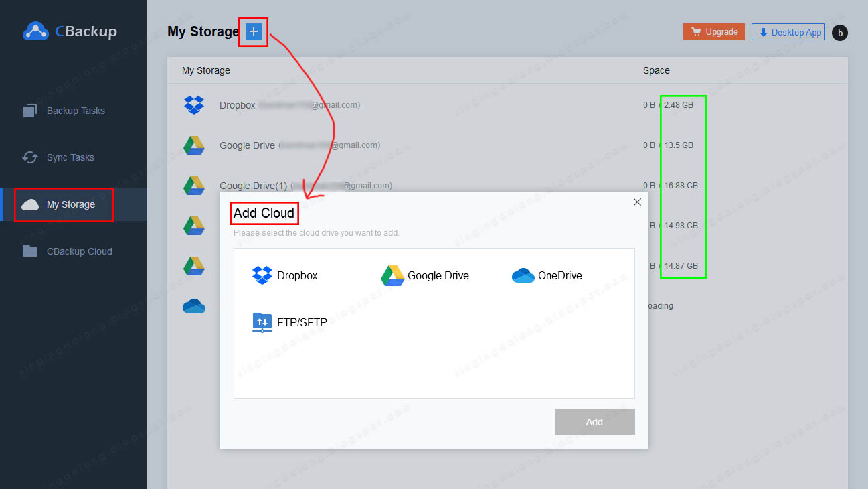Click the Desktop App download button
Image resolution: width=868 pixels, height=489 pixels.
(788, 32)
